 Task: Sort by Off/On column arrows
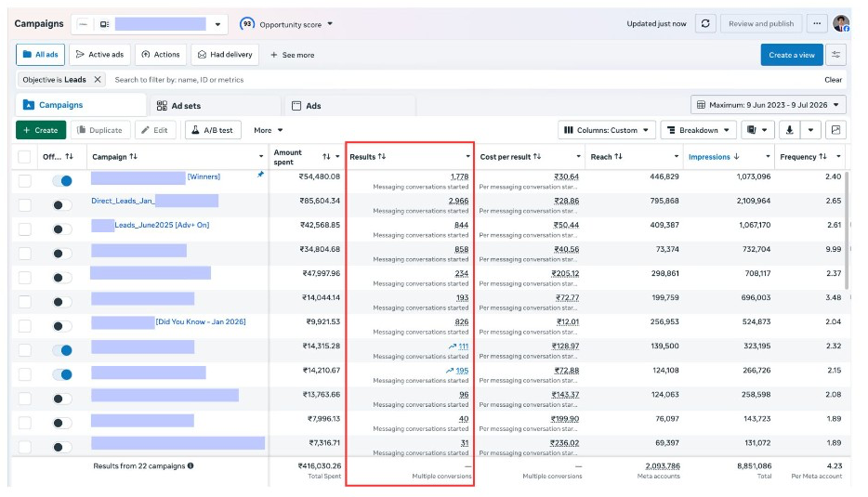[x=69, y=157]
